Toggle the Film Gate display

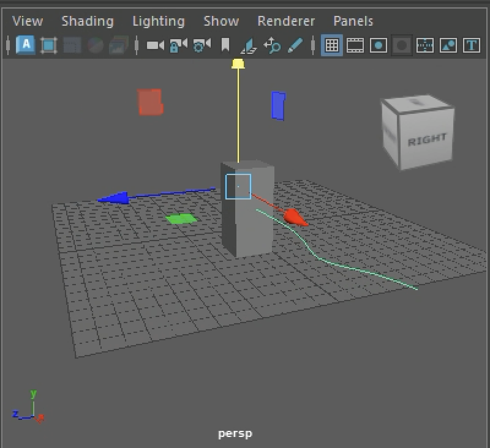click(355, 45)
